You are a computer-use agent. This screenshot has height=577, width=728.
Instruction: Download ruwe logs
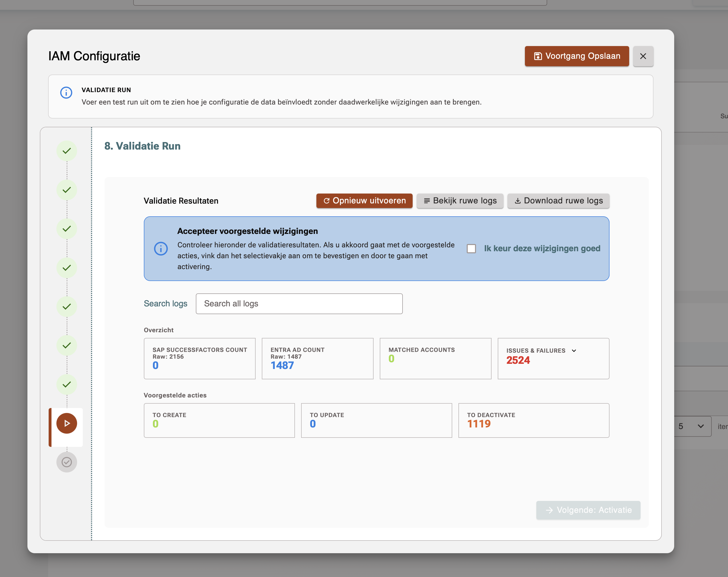tap(559, 201)
